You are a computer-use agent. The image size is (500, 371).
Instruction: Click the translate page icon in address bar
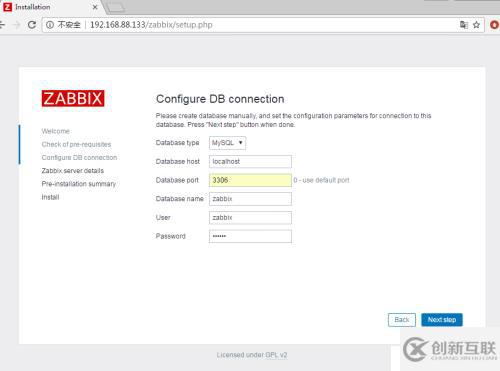[x=464, y=25]
